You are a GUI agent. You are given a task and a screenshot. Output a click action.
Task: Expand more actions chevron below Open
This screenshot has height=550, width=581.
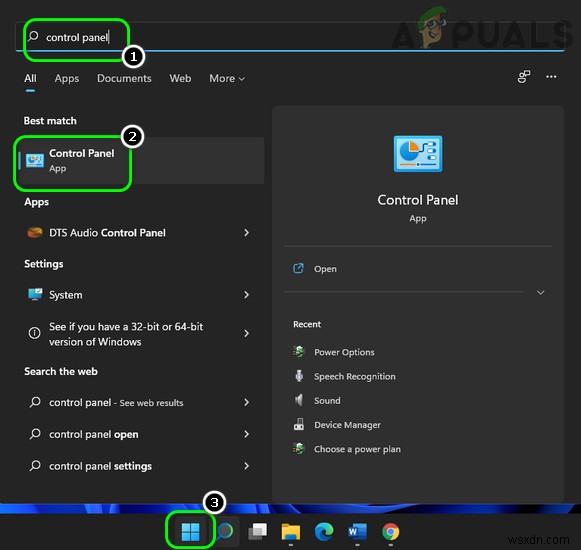click(541, 292)
